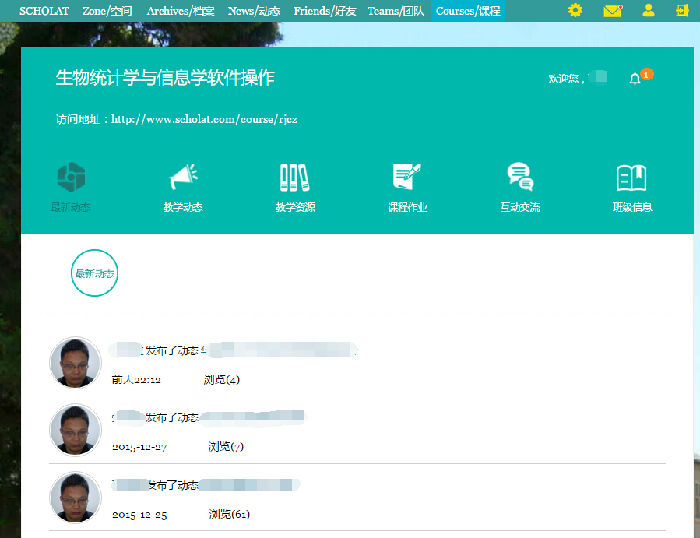Go to Zone/空间 menu

[x=107, y=11]
